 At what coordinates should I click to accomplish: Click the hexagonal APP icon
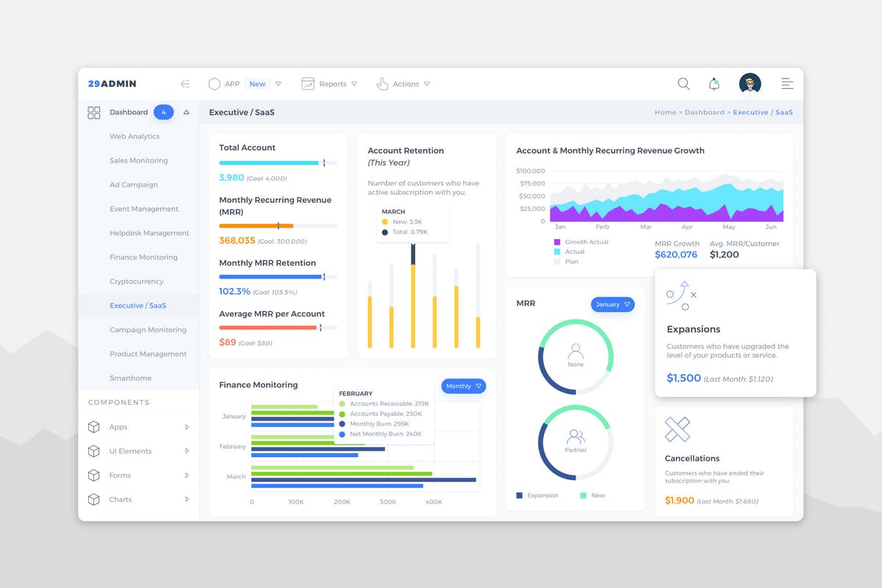click(x=213, y=84)
